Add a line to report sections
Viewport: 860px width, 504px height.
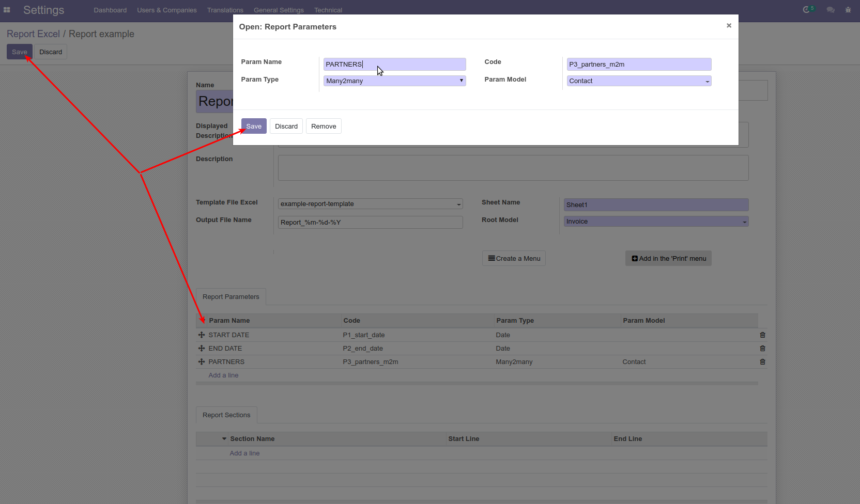point(244,453)
